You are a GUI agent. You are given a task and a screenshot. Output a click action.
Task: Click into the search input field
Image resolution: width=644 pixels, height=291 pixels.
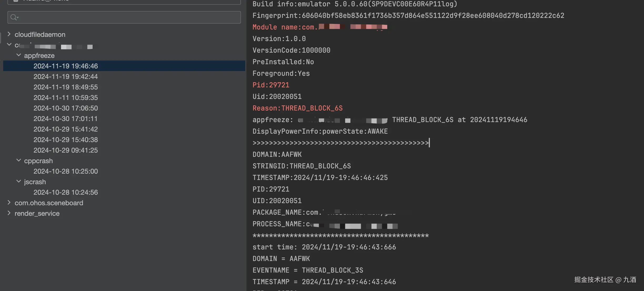tap(126, 17)
